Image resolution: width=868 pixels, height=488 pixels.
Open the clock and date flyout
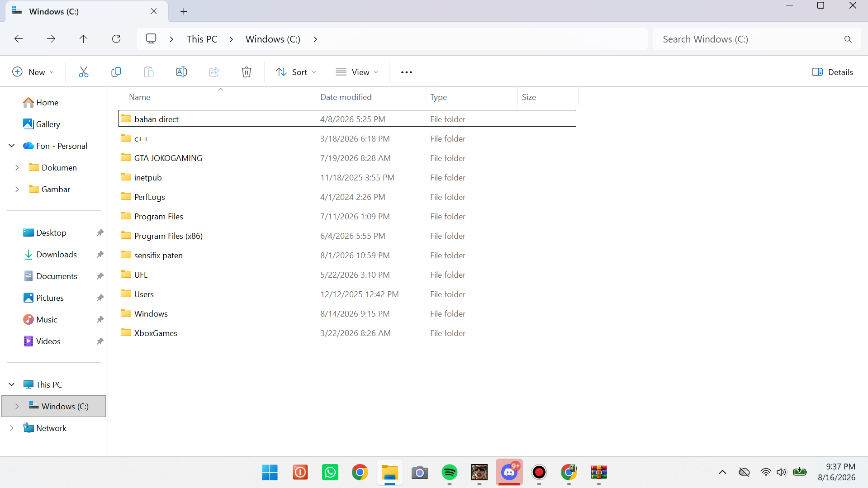pos(836,472)
